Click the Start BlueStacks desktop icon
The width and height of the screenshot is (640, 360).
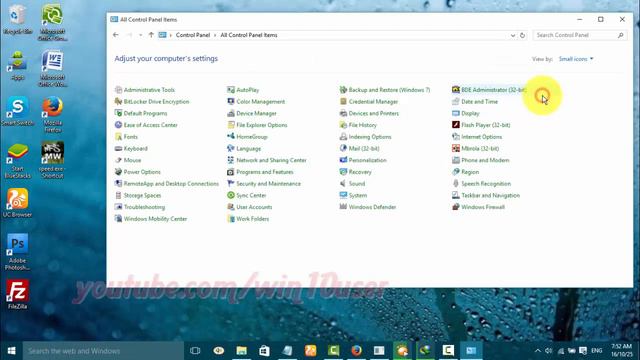pyautogui.click(x=17, y=161)
